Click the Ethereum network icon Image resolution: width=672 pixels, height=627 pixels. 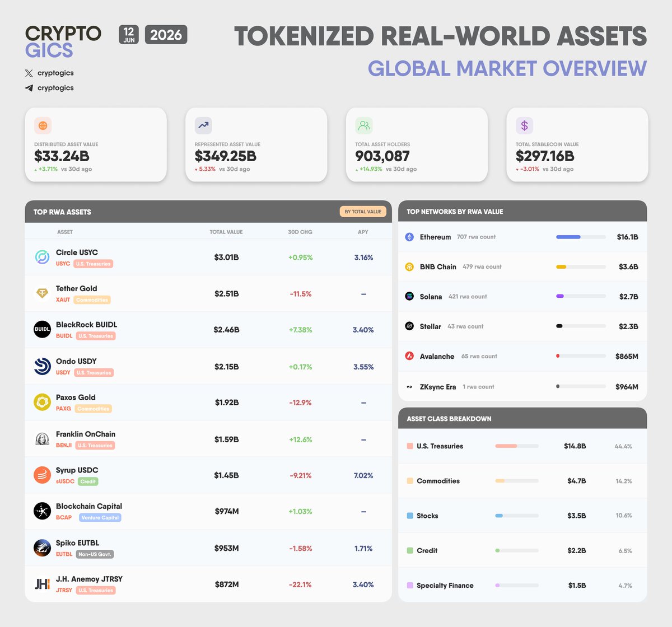(x=409, y=237)
